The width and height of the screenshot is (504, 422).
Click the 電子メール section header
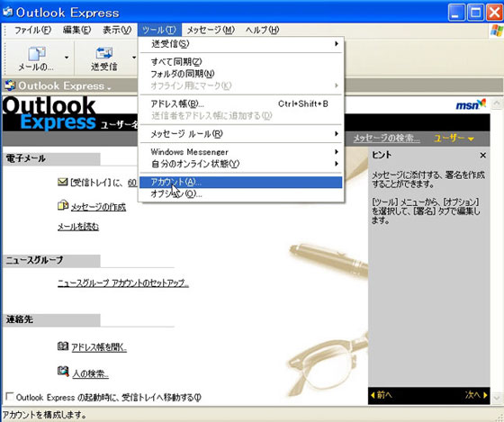point(51,158)
